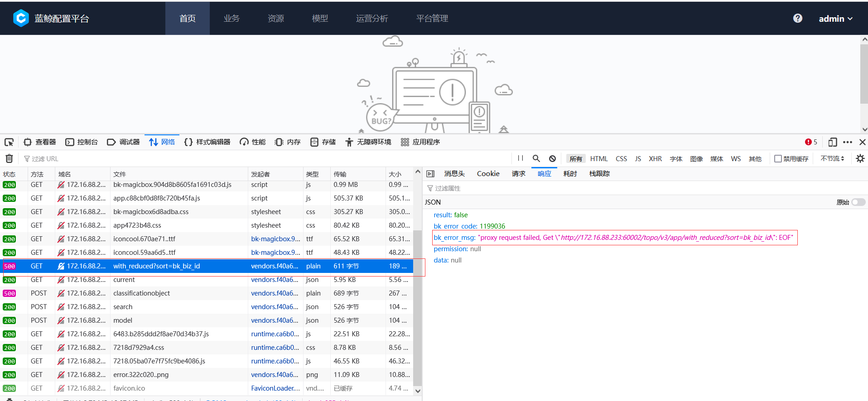
Task: Open the Performance (性能) panel
Action: point(253,142)
